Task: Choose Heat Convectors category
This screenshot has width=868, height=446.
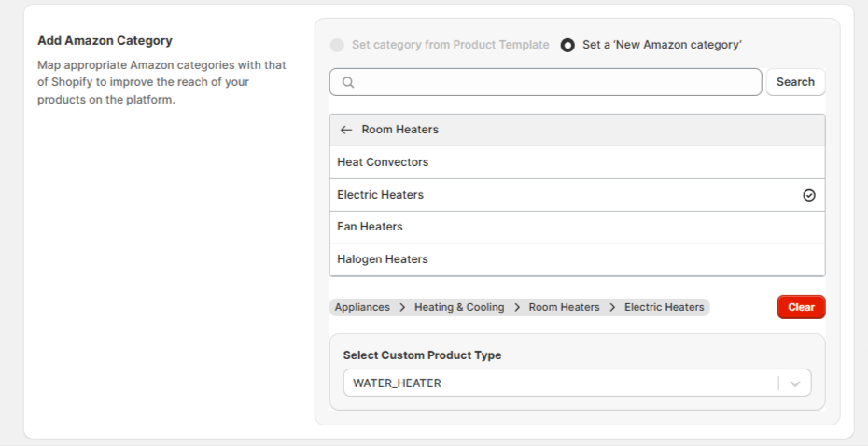Action: (578, 162)
